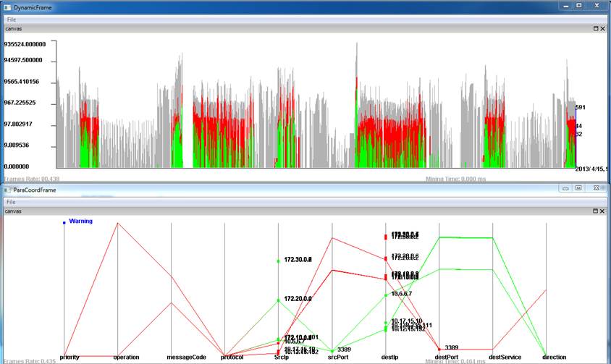Select the red node at destPort 3389
611x364 pixels.
(439, 350)
